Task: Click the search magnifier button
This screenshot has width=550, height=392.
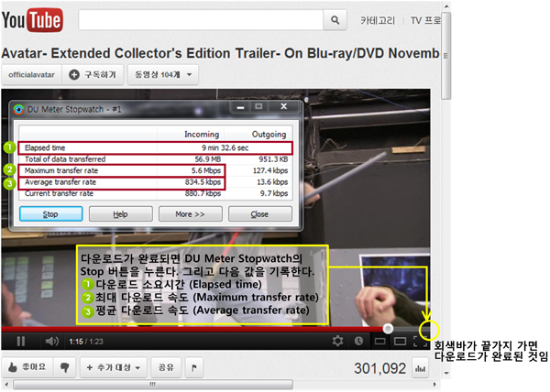Action: click(x=335, y=20)
